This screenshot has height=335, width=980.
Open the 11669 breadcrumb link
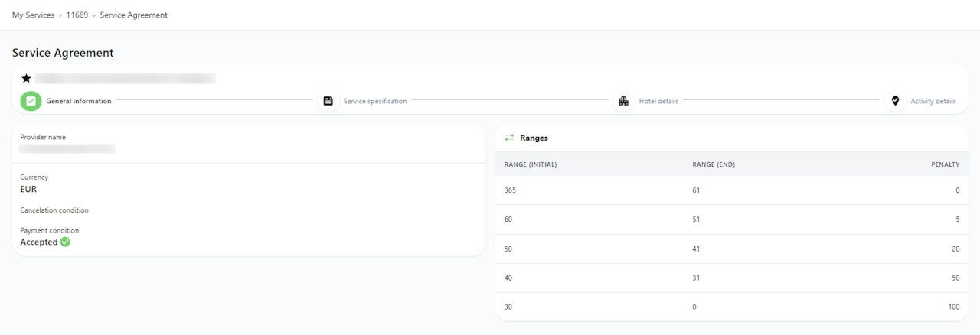coord(77,15)
